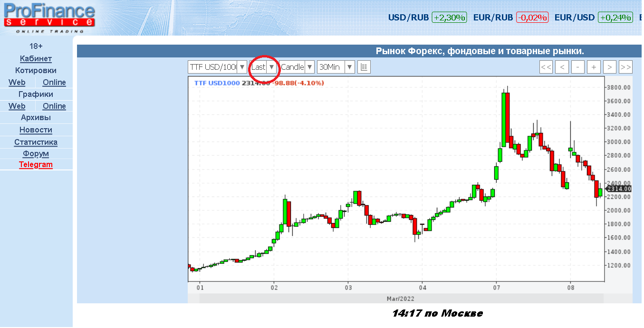Visit the Форум link
Image resolution: width=644 pixels, height=328 pixels.
pyautogui.click(x=36, y=153)
